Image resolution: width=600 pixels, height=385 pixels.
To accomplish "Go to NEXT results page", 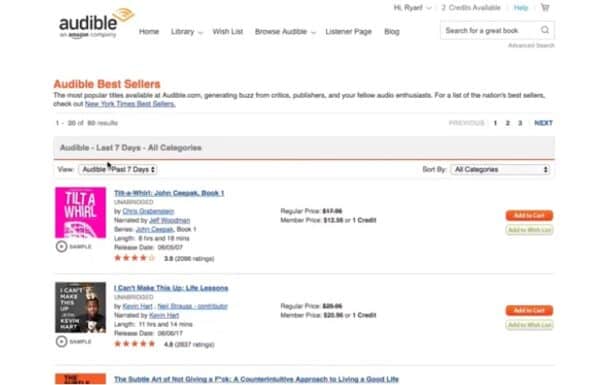I will click(x=543, y=123).
